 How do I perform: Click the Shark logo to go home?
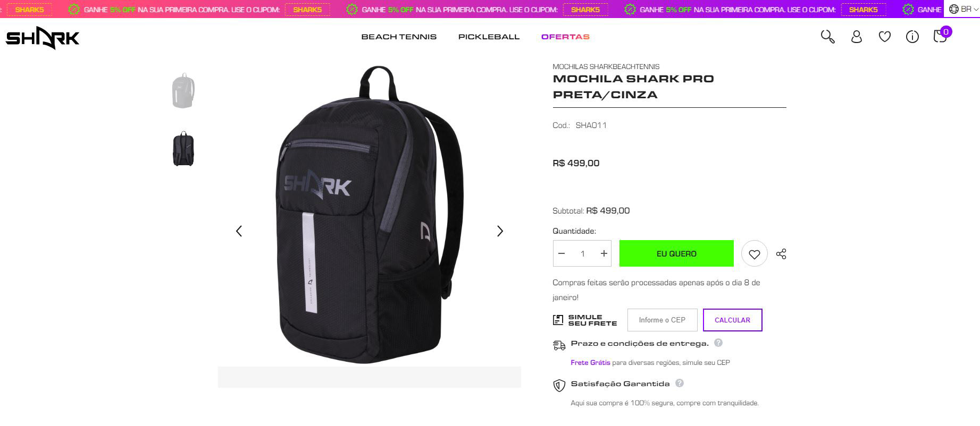point(43,38)
